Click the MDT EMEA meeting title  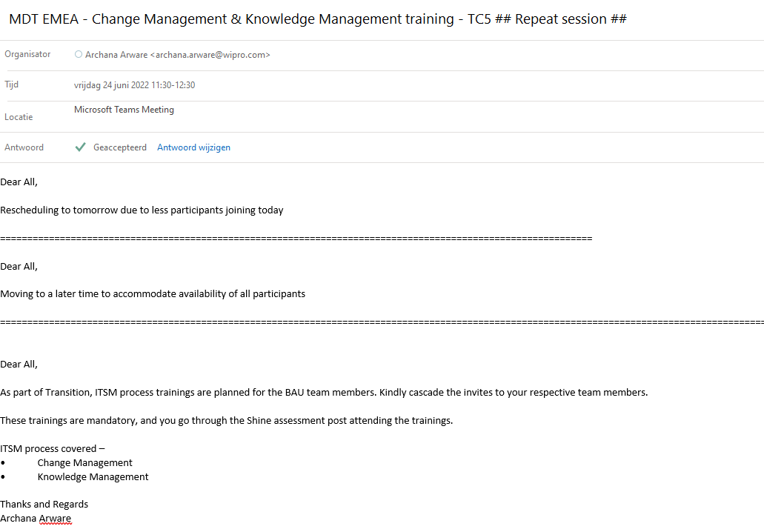click(317, 19)
